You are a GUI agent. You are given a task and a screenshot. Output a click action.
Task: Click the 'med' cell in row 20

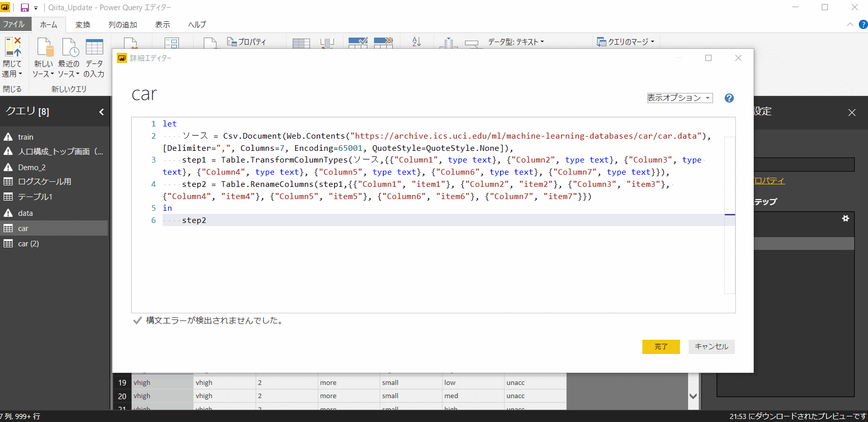tap(473, 396)
